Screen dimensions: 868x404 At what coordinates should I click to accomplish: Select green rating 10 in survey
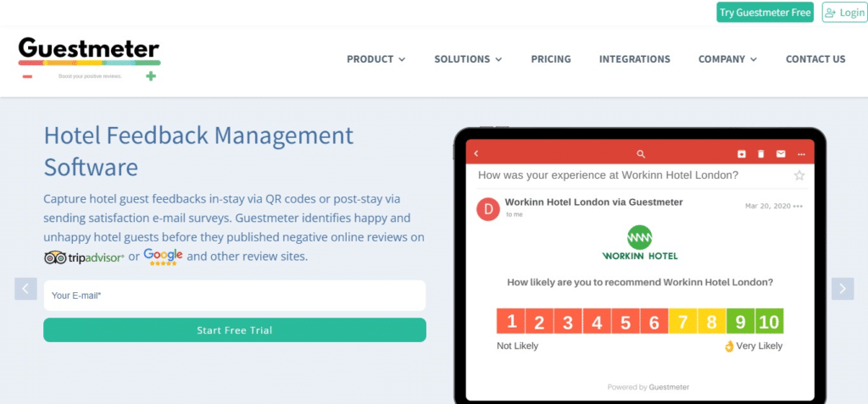pos(770,321)
